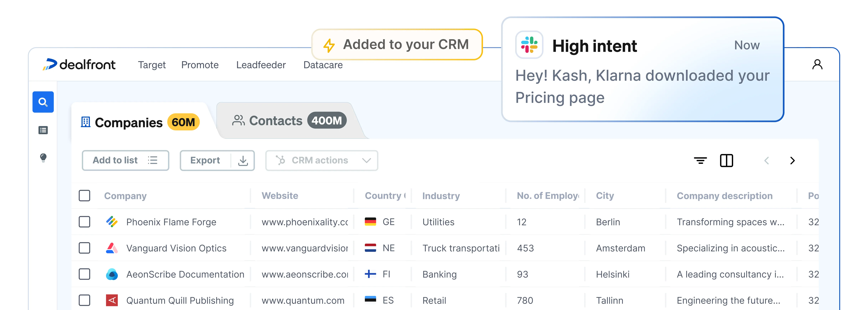Click the Export download arrow icon
This screenshot has height=310, width=868.
[243, 161]
